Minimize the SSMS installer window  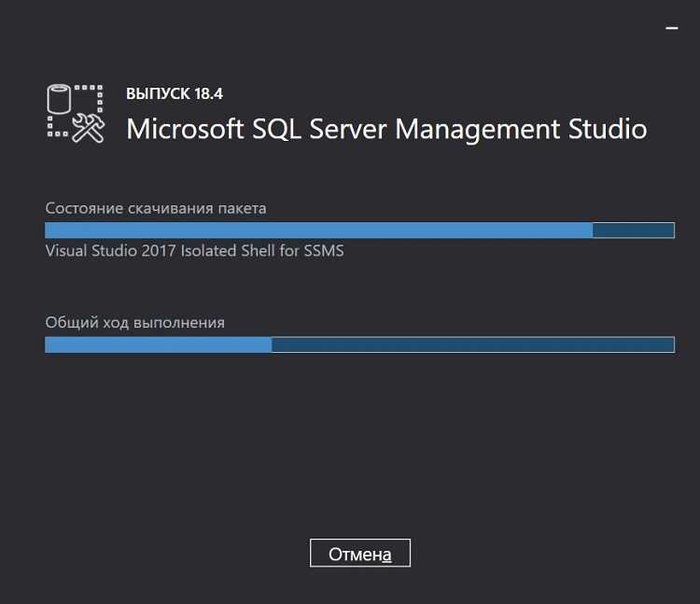(672, 28)
